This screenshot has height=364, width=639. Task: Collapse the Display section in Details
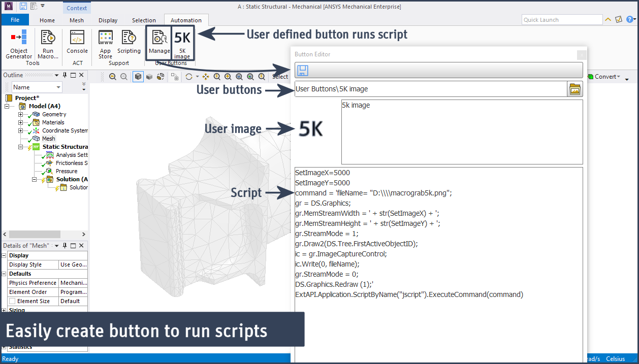pyautogui.click(x=4, y=255)
